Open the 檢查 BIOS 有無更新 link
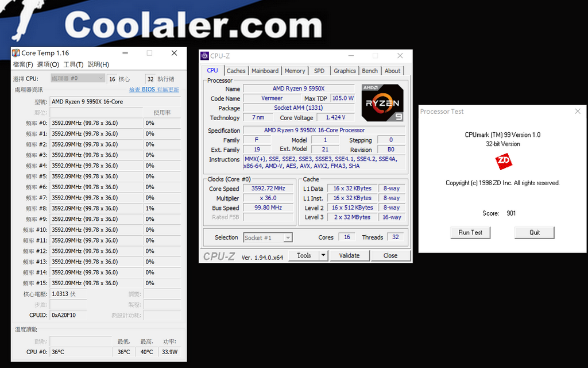 click(x=154, y=90)
